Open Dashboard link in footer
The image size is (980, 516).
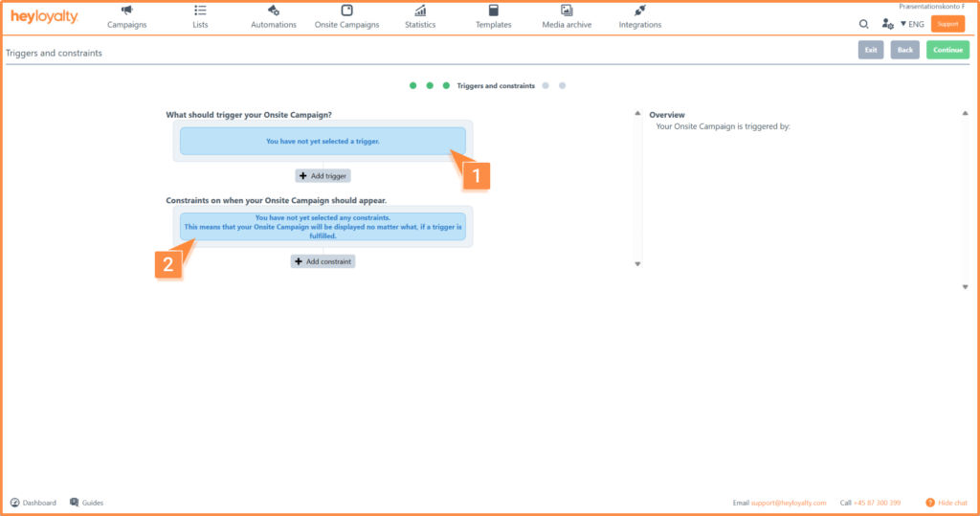tap(33, 503)
